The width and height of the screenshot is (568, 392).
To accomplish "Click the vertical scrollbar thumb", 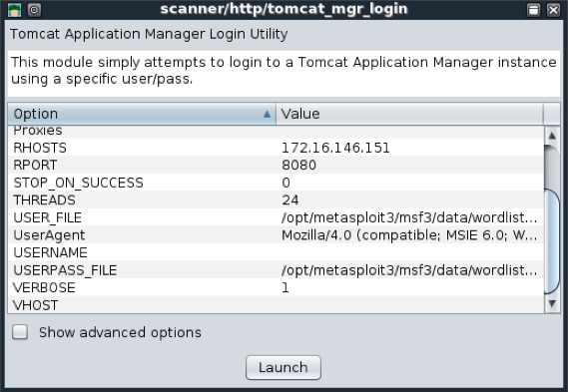I will point(552,240).
